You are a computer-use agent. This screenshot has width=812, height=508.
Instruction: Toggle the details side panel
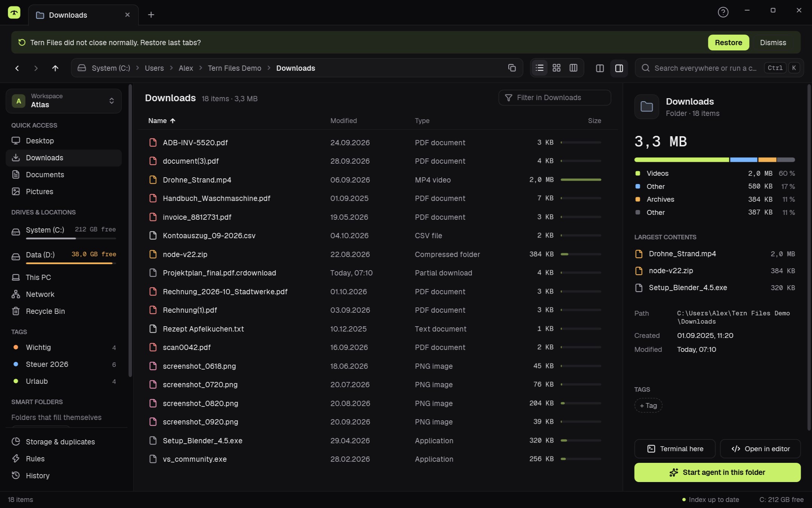pyautogui.click(x=619, y=68)
